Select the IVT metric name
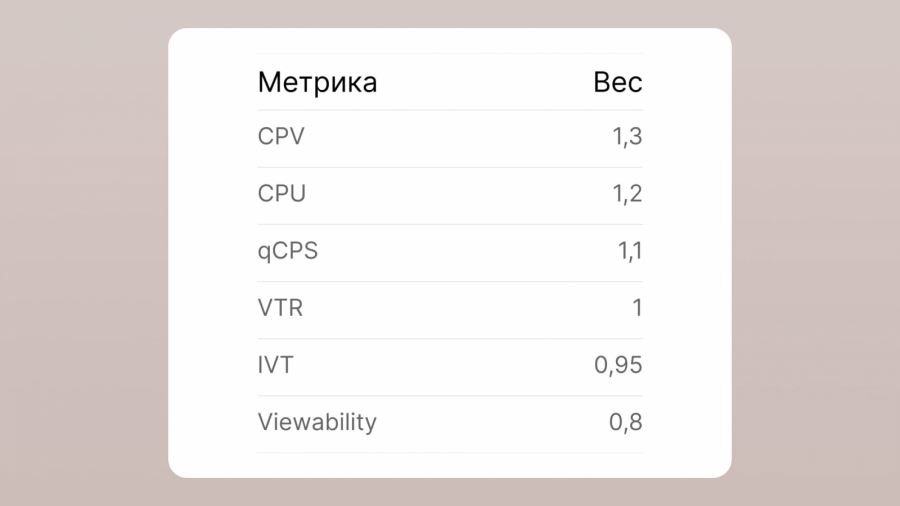The height and width of the screenshot is (506, 900). pyautogui.click(x=276, y=365)
